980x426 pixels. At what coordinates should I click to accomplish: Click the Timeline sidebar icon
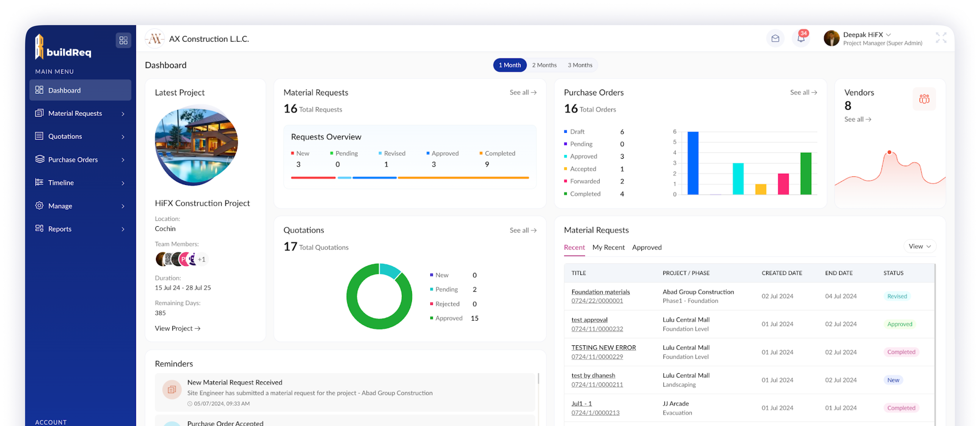point(40,182)
